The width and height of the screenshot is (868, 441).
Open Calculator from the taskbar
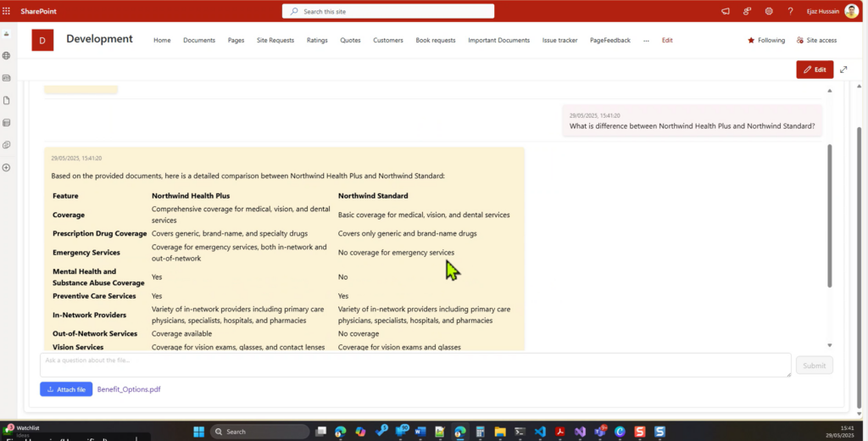click(480, 432)
